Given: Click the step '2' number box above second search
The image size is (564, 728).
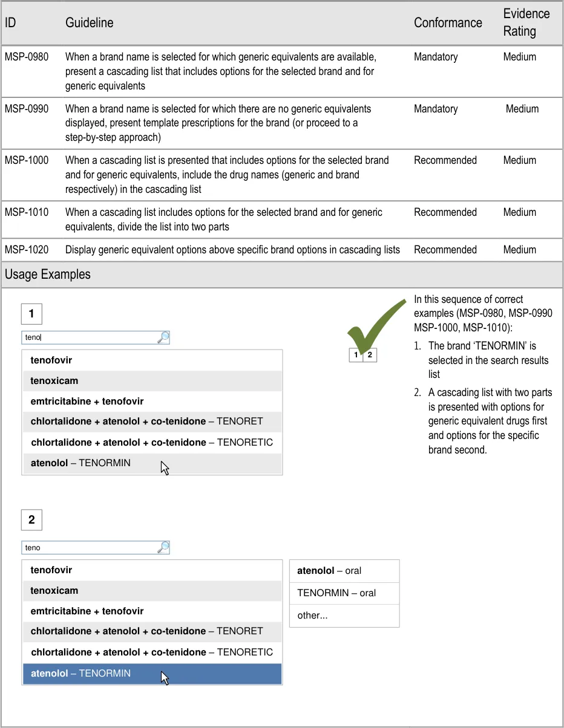Looking at the screenshot, I should [31, 520].
